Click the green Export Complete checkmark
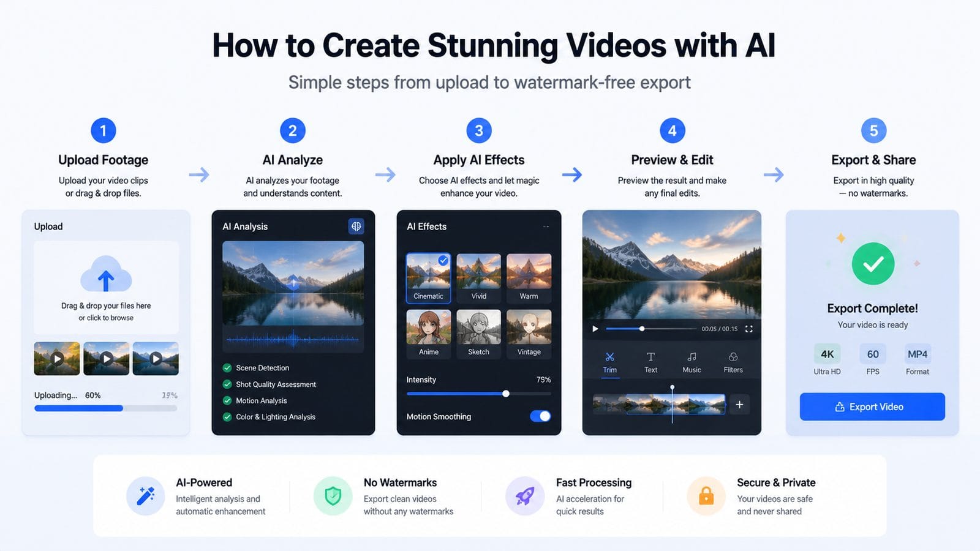 point(873,264)
